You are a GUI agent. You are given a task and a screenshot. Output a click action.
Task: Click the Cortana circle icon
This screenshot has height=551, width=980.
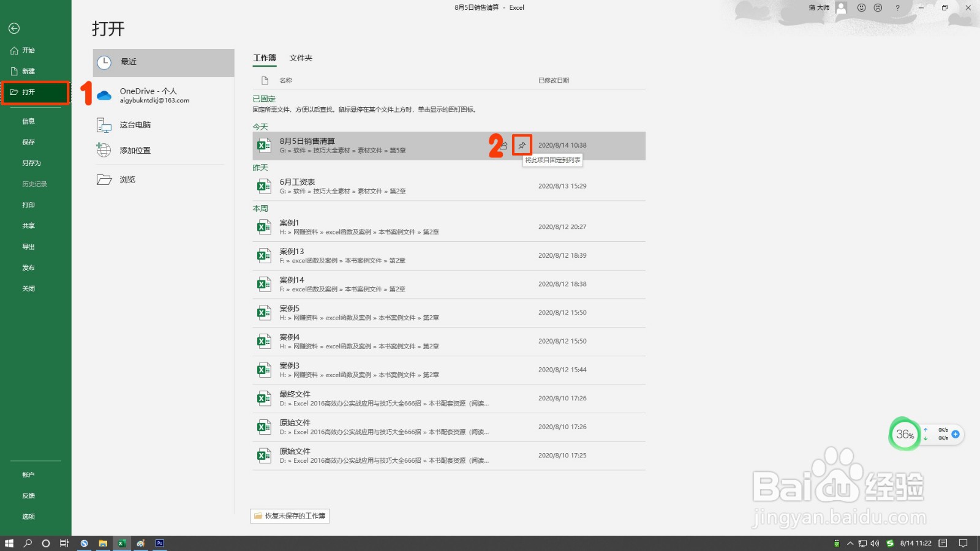(x=45, y=543)
